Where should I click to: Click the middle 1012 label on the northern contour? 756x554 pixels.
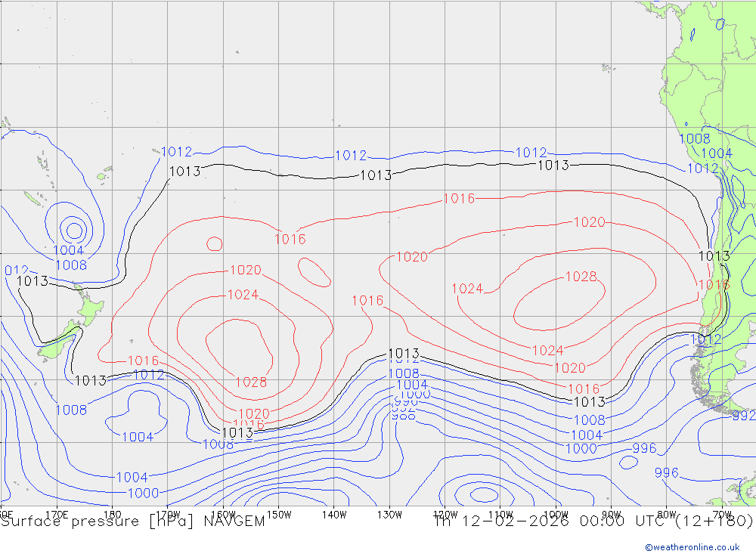pos(351,155)
